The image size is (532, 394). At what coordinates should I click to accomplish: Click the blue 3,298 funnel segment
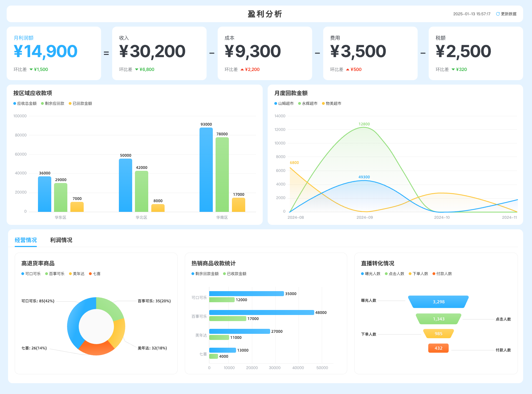(438, 302)
